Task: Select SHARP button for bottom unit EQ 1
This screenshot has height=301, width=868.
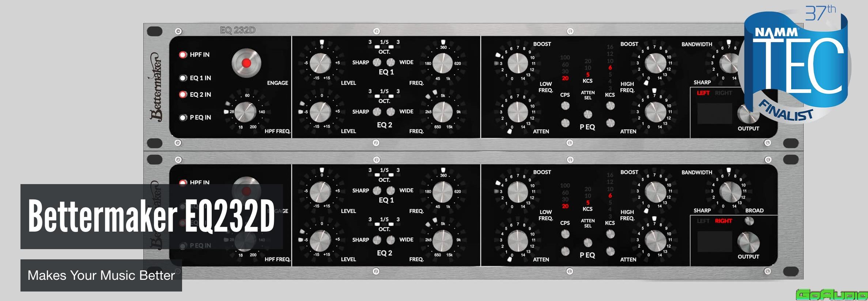Action: click(x=377, y=191)
